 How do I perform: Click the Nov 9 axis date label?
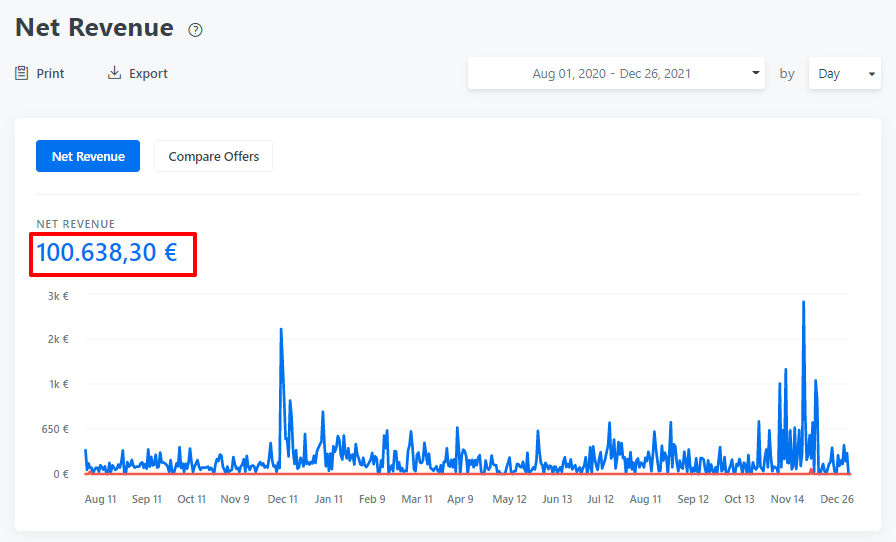click(235, 499)
